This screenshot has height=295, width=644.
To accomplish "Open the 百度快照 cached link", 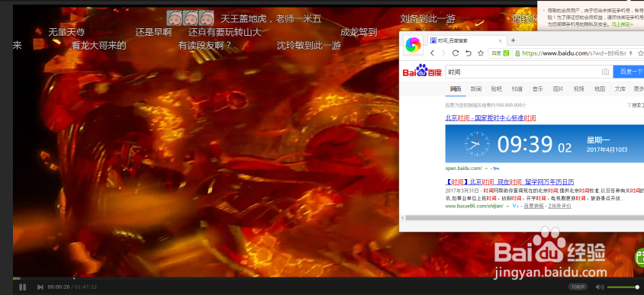I will pos(533,206).
